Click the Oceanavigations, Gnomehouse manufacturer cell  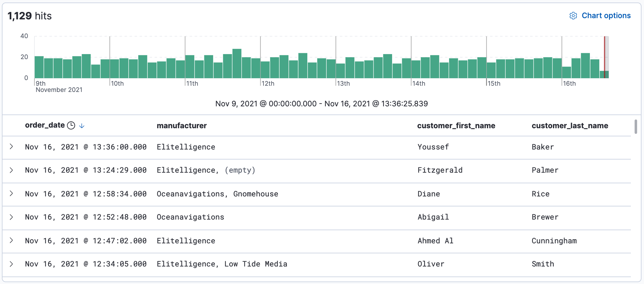(217, 194)
